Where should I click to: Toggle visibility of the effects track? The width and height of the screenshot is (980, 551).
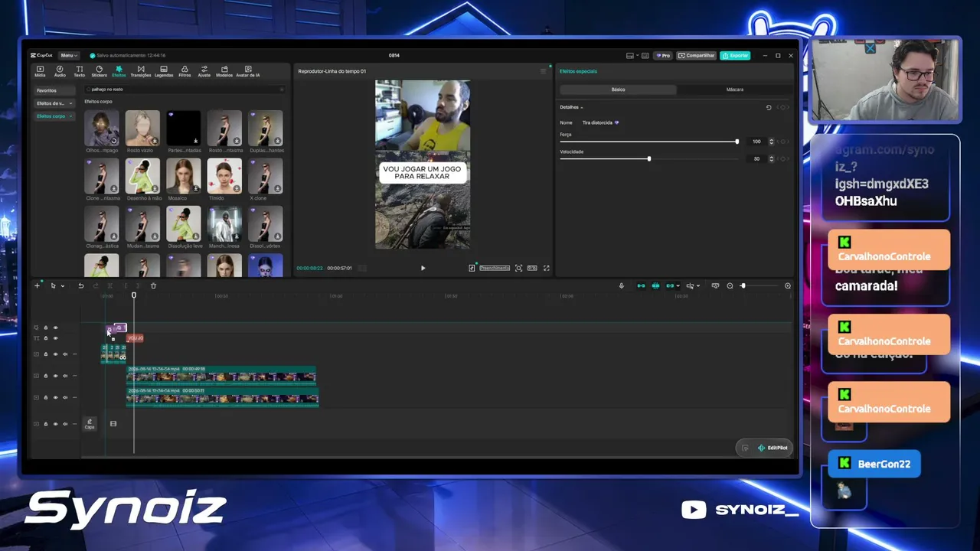[x=55, y=328]
